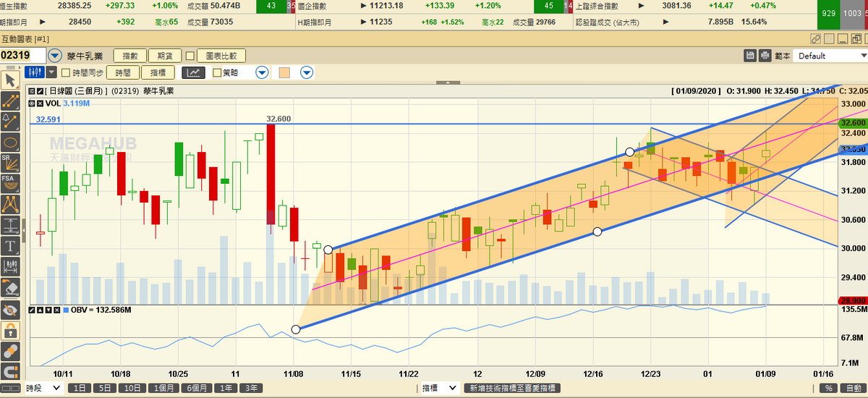Pick the FSA Fibonacci arc tool
Viewport: 868px width, 398px height.
tap(10, 184)
